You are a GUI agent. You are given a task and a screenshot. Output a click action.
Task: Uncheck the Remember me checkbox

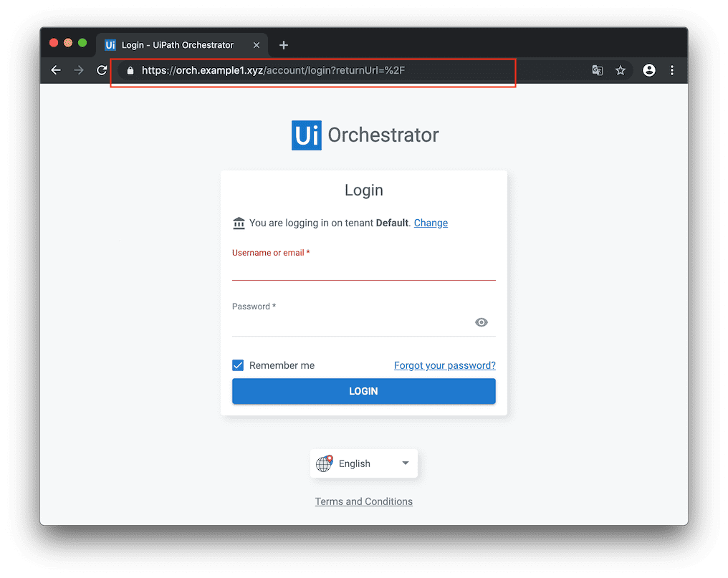pos(238,365)
